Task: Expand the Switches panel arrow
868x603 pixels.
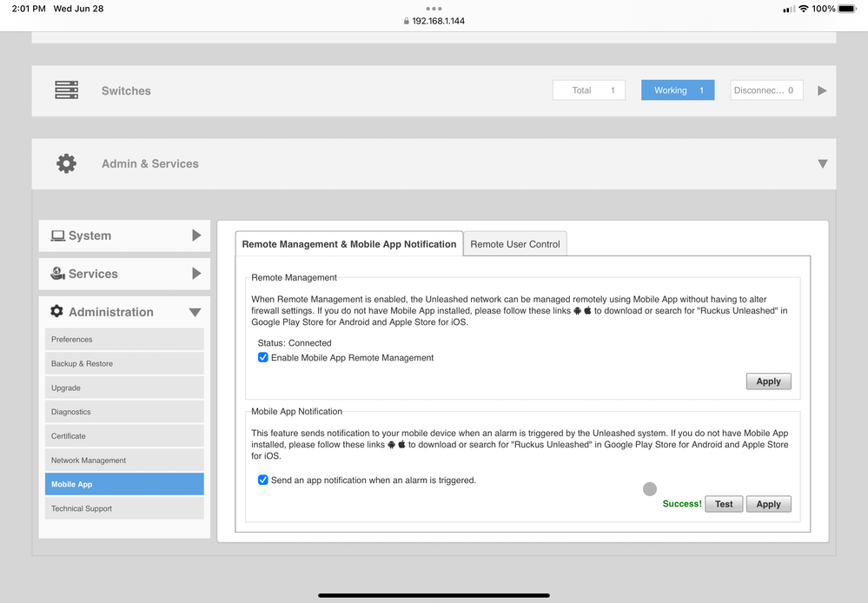Action: [822, 90]
